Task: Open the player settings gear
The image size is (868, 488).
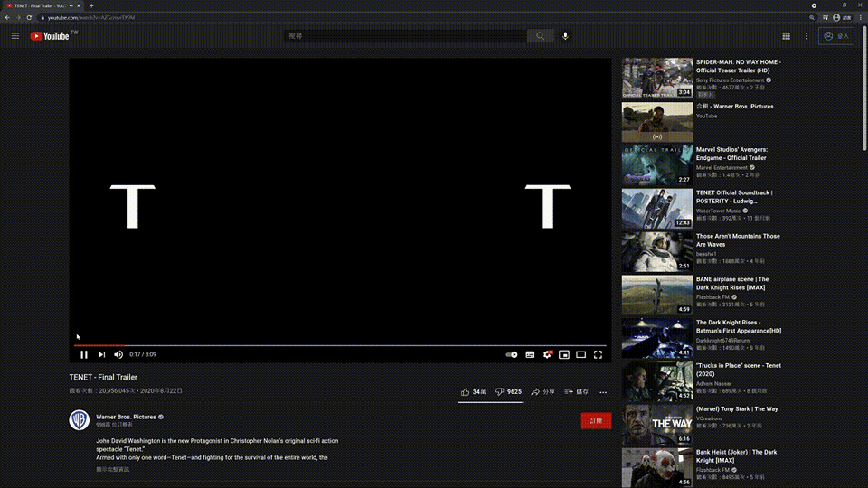Action: [548, 354]
